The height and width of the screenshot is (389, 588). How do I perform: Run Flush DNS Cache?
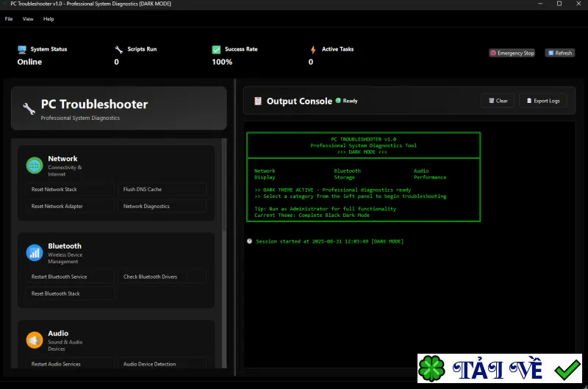tap(162, 189)
